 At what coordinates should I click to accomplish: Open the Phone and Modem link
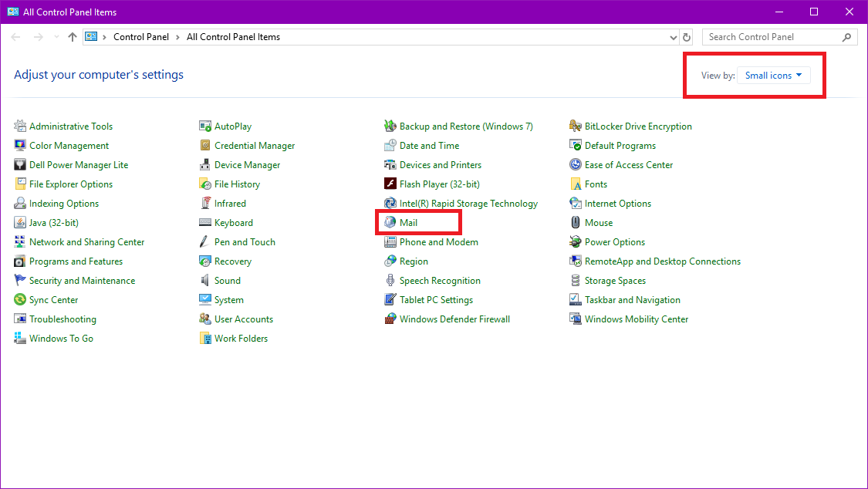(439, 242)
